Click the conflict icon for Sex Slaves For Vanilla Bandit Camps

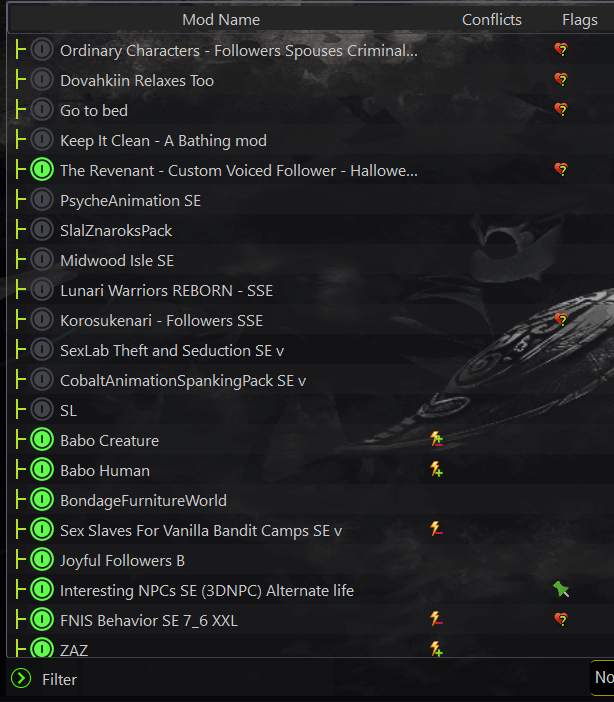(436, 529)
